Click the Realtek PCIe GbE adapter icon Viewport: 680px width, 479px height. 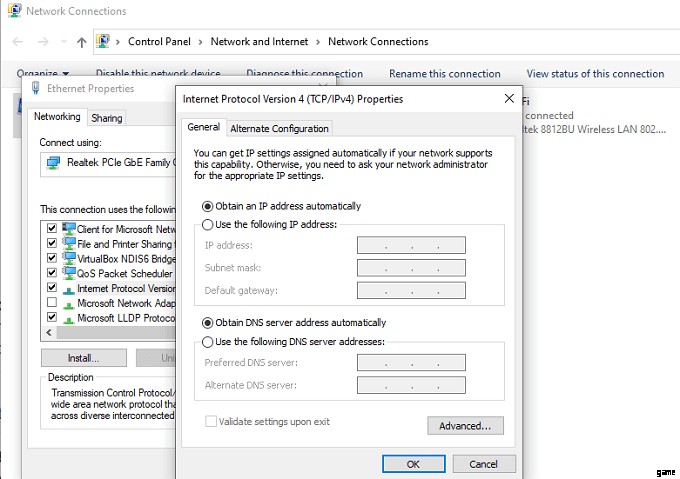point(54,162)
